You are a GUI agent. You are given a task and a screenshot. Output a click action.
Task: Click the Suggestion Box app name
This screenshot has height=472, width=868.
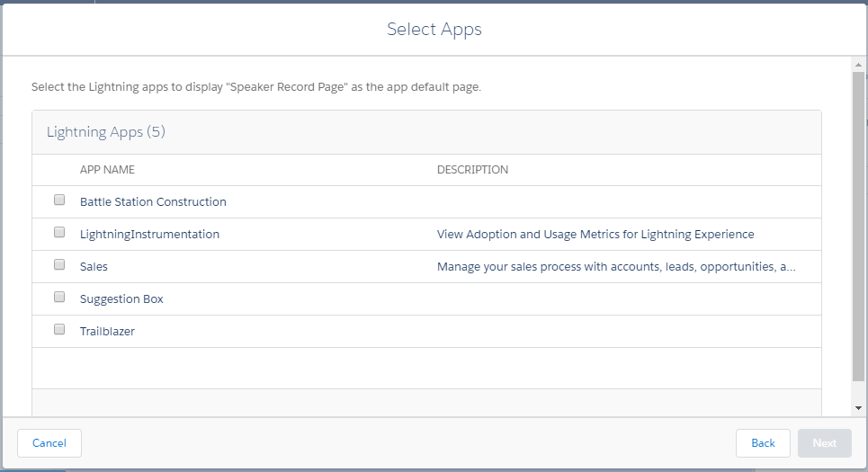coord(121,299)
